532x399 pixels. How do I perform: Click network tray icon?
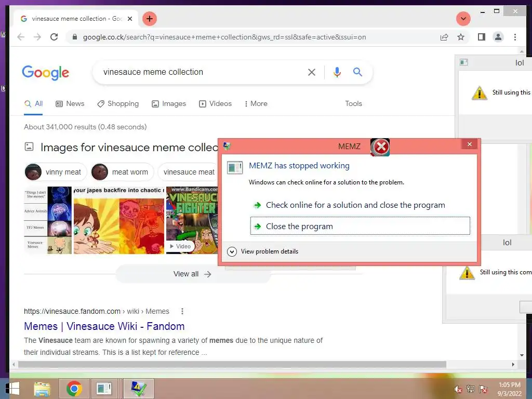471,389
